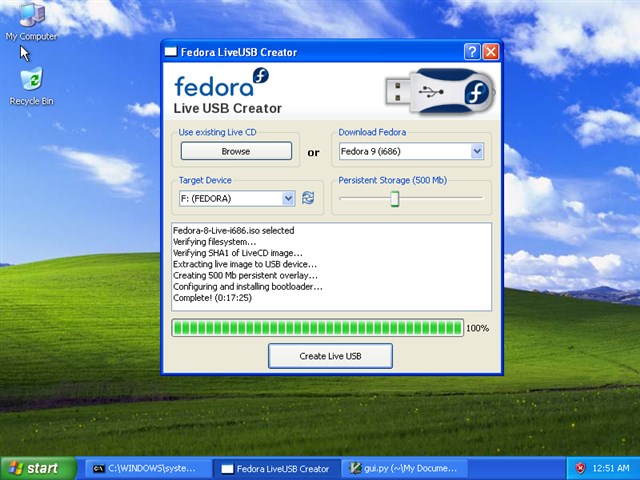
Task: Click the Fedora logo in the header
Action: pos(222,82)
